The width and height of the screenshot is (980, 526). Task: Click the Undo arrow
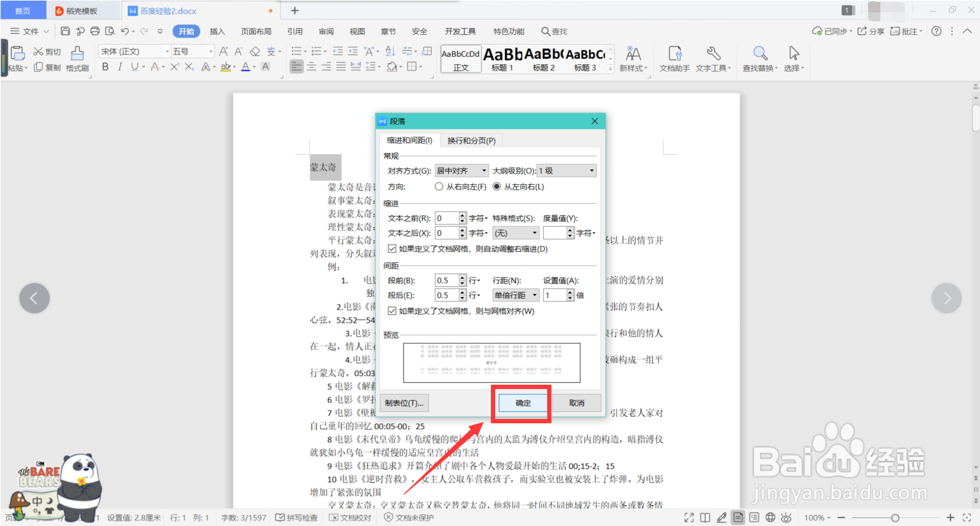click(125, 31)
